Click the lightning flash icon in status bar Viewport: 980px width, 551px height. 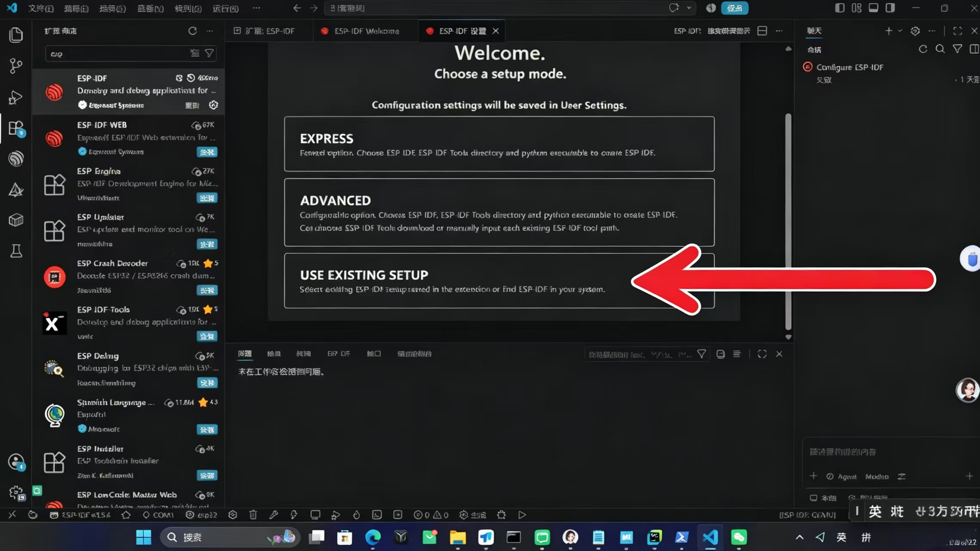294,514
